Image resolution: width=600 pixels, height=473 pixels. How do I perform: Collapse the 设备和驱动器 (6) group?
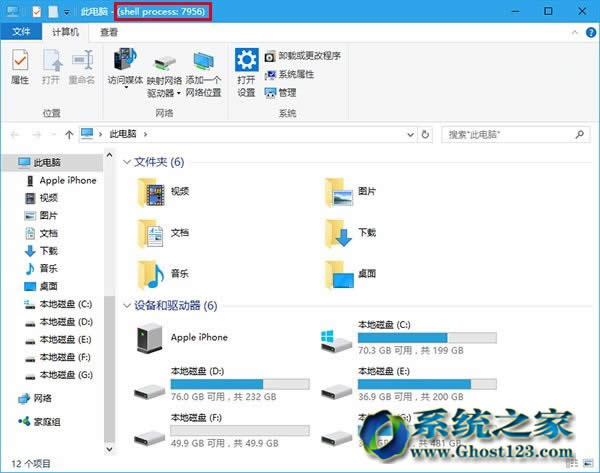click(x=126, y=305)
